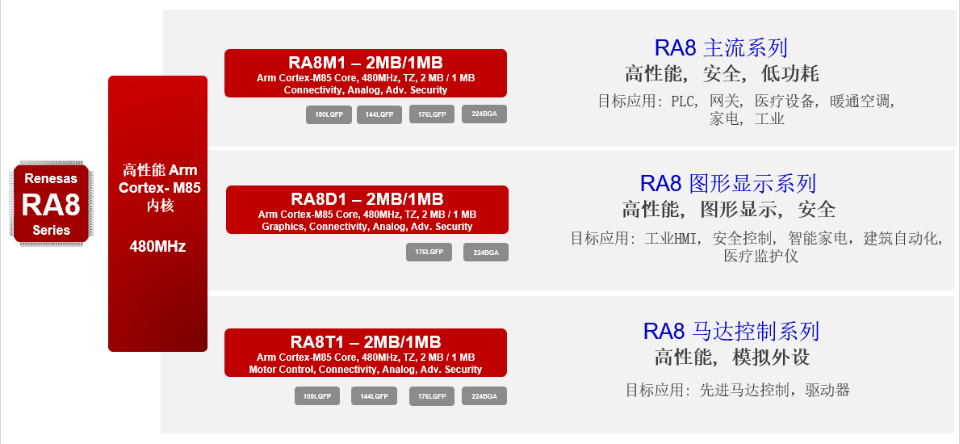Click the 144LQFP package chip under RA8T1
This screenshot has width=960, height=444.
click(374, 396)
